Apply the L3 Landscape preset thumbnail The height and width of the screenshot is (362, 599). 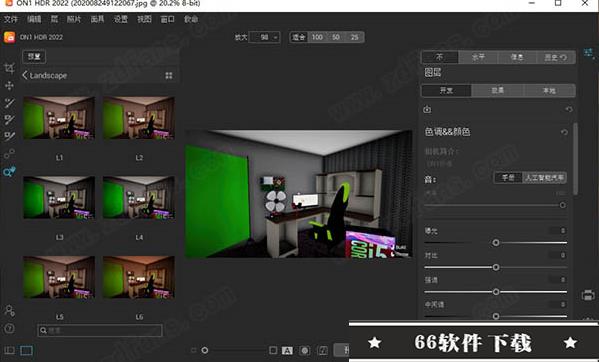[x=59, y=197]
